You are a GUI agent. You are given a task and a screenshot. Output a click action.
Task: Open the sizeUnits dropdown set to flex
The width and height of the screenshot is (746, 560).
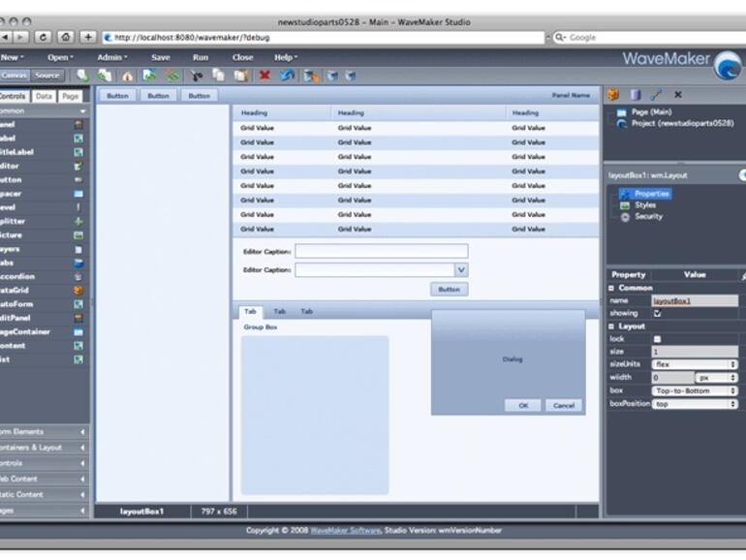694,364
